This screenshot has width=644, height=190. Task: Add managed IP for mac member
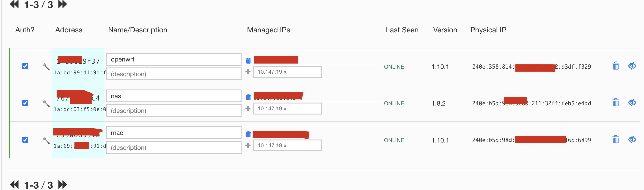[248, 145]
